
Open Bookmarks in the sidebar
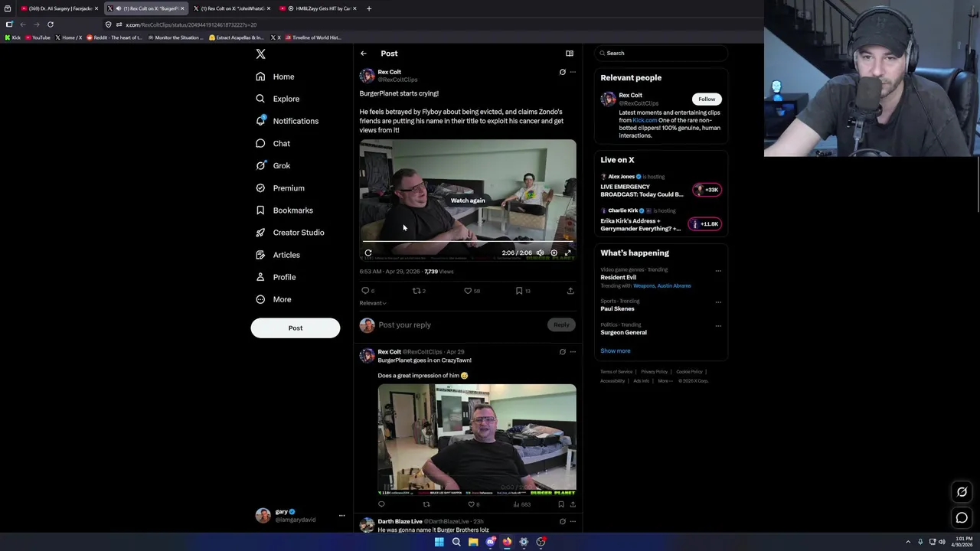(x=284, y=210)
